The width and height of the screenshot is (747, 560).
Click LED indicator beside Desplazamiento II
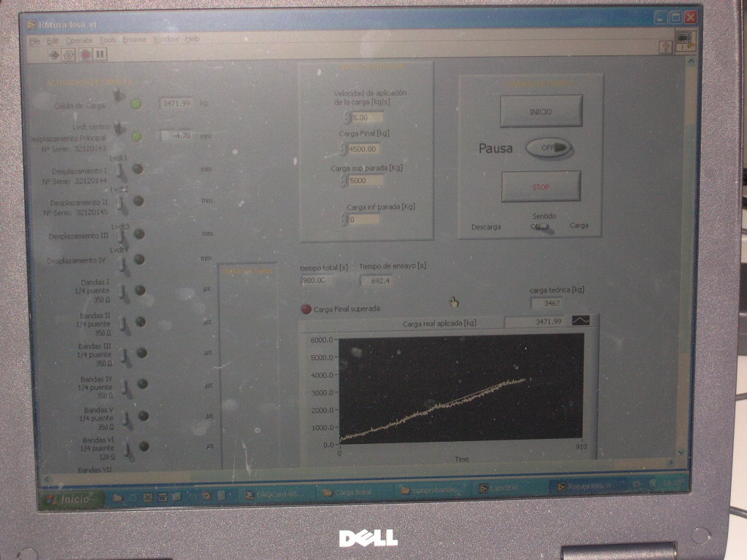click(x=139, y=201)
